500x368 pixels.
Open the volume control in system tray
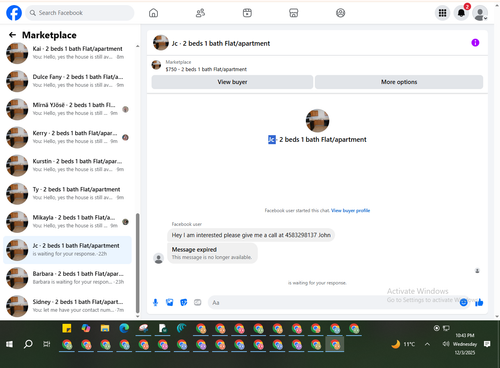(446, 344)
